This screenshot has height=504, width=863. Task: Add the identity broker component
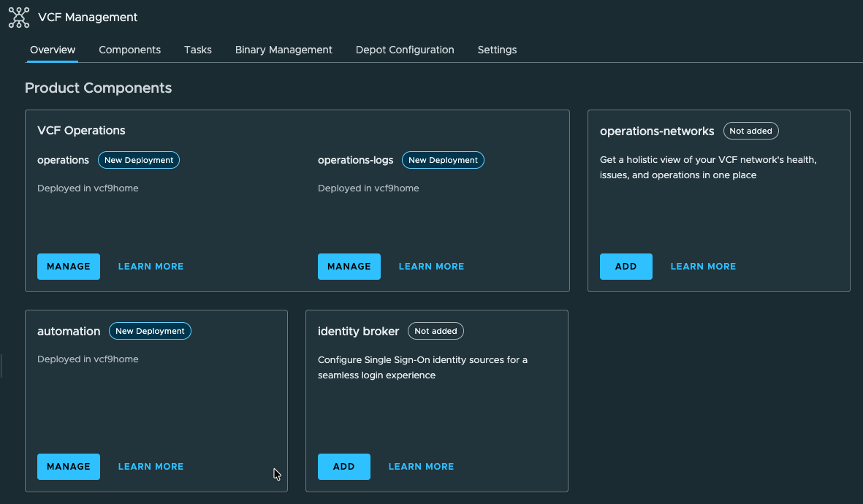(344, 467)
